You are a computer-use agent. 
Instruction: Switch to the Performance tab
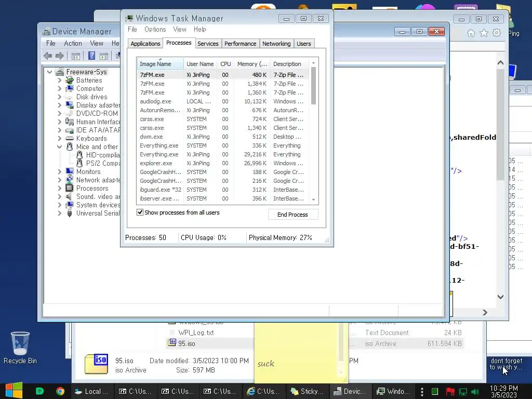[240, 44]
